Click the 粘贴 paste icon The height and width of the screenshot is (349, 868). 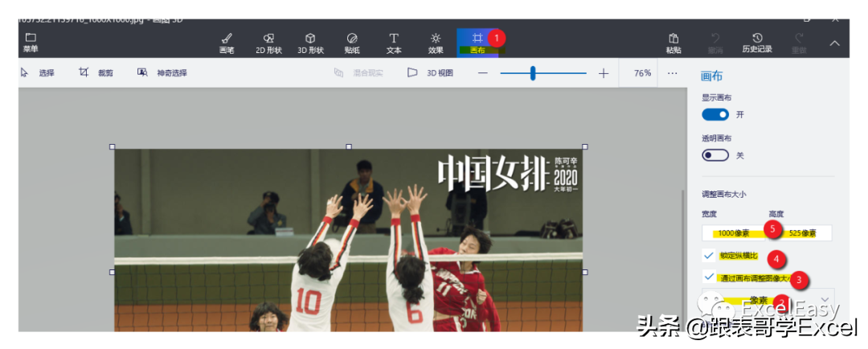674,43
